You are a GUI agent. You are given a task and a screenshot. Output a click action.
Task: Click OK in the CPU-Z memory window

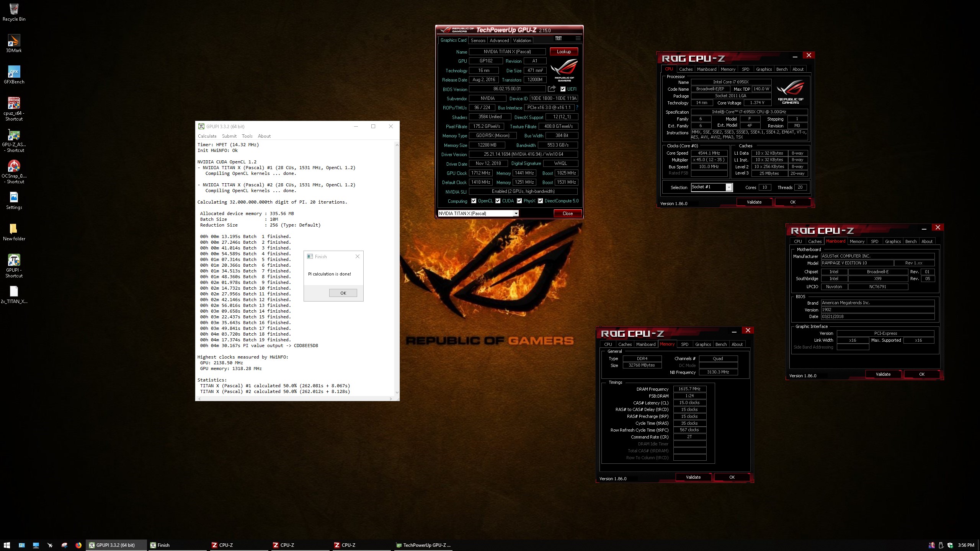pos(732,477)
